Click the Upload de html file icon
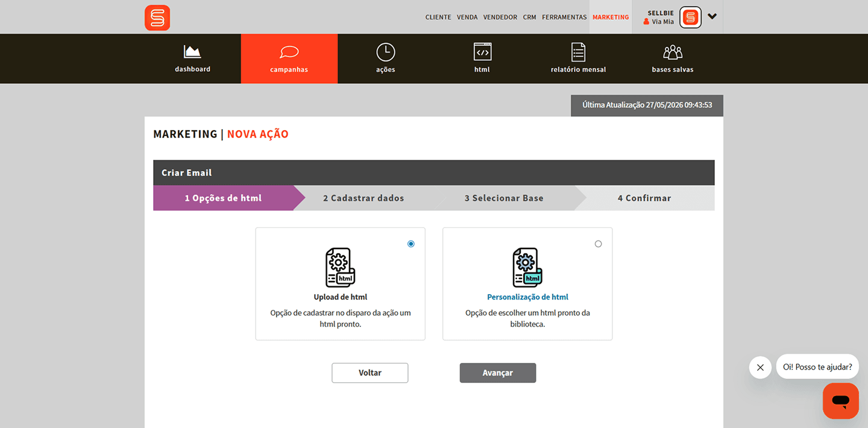 pyautogui.click(x=341, y=268)
